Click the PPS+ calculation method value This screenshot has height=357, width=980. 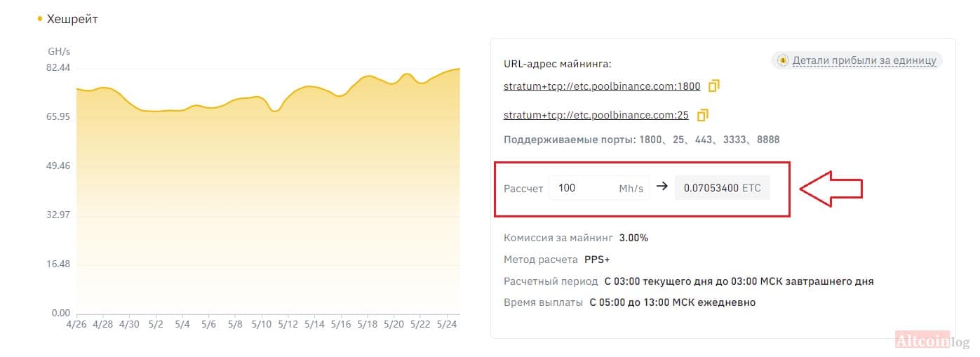[597, 260]
